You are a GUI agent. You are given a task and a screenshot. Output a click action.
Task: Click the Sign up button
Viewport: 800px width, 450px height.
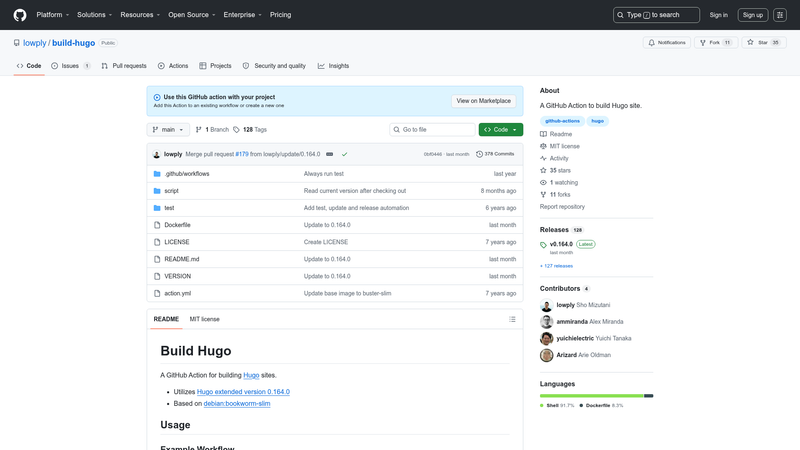click(753, 15)
